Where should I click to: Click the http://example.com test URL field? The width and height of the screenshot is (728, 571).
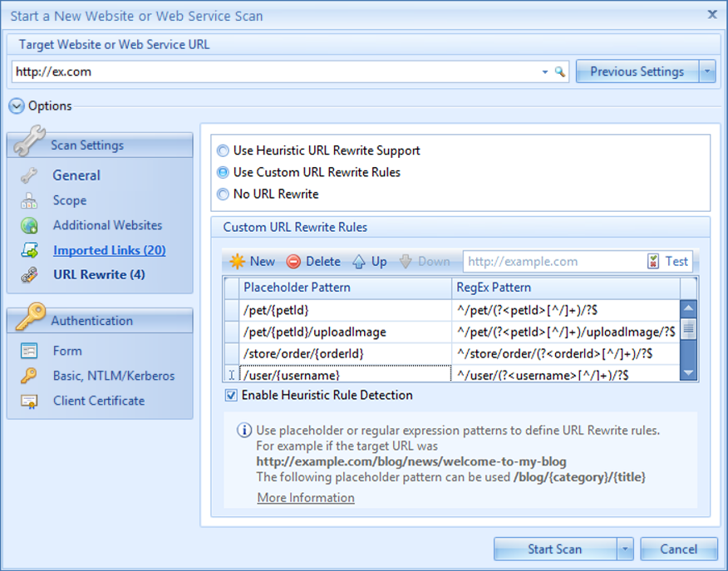[553, 261]
